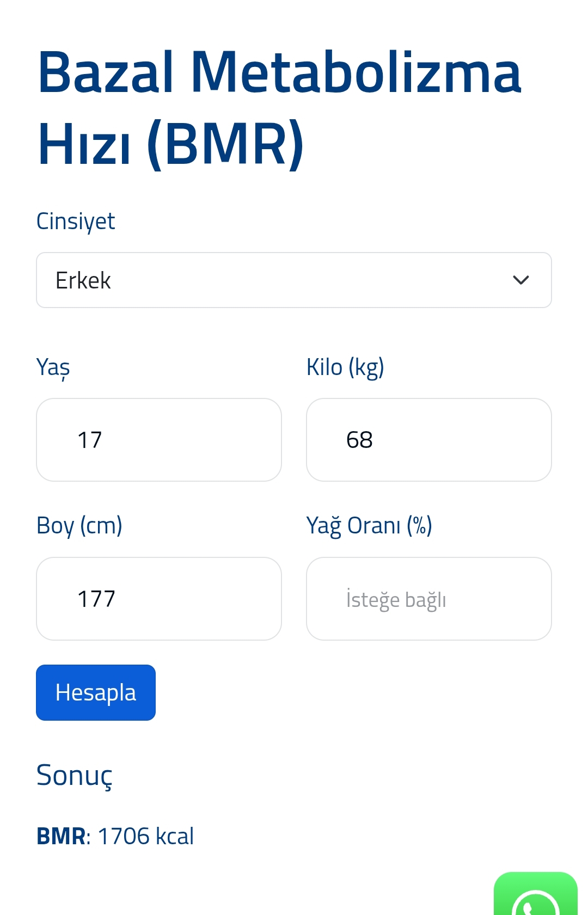Click the Yağ Oranı field with İsteğe bağlı placeholder
This screenshot has width=588, height=915.
[x=428, y=599]
